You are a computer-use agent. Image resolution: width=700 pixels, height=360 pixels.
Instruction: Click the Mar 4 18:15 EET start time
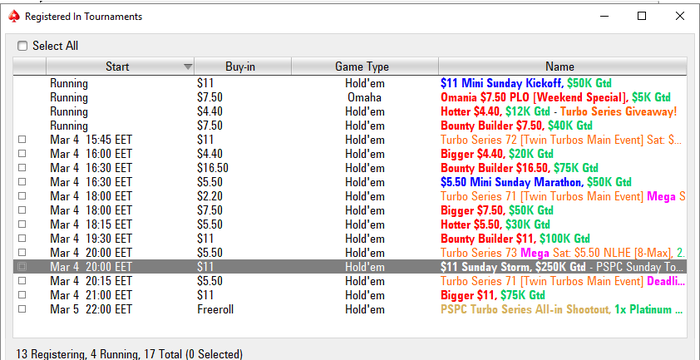pos(91,224)
